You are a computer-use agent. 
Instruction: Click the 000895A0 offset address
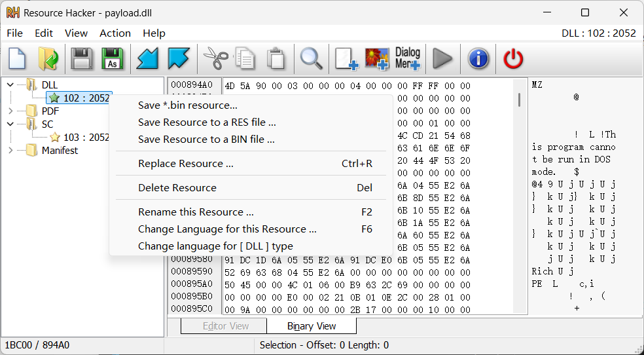click(x=191, y=284)
